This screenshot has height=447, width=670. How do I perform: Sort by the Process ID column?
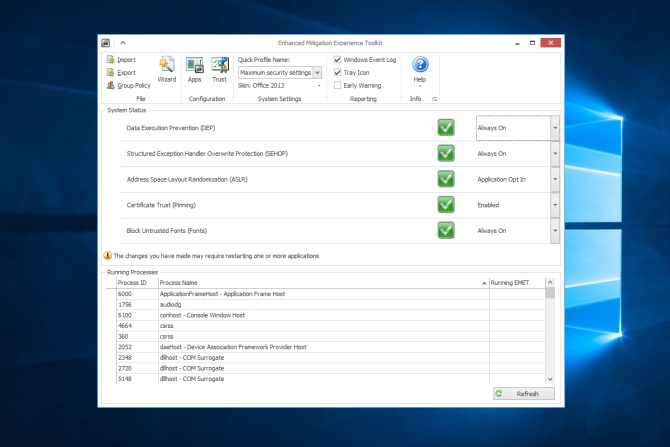click(x=137, y=282)
